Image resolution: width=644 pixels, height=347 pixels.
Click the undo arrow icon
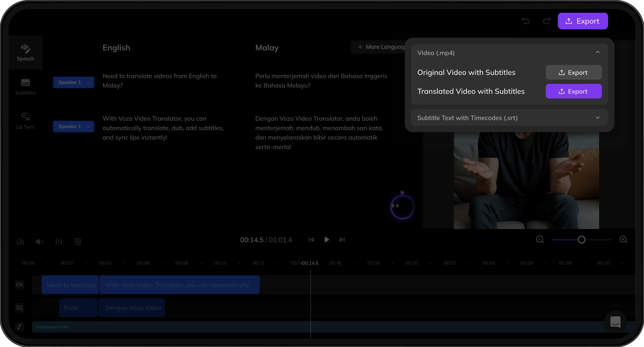point(526,21)
